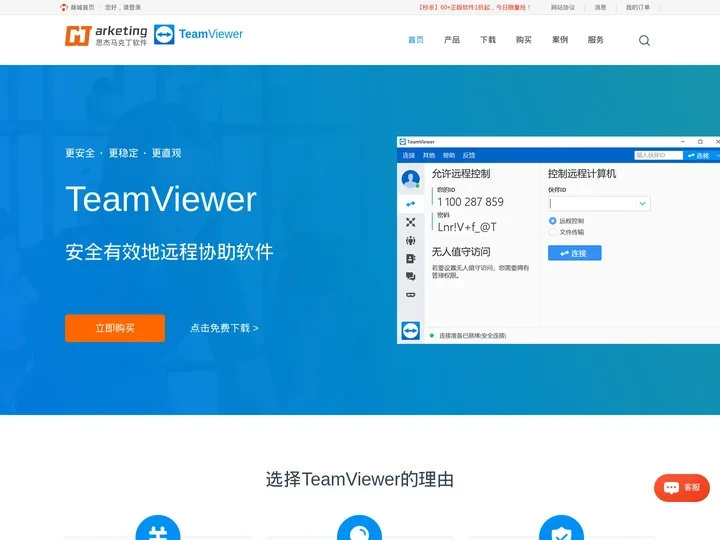
Task: Click the 控制远程计算机 heading
Action: click(582, 174)
